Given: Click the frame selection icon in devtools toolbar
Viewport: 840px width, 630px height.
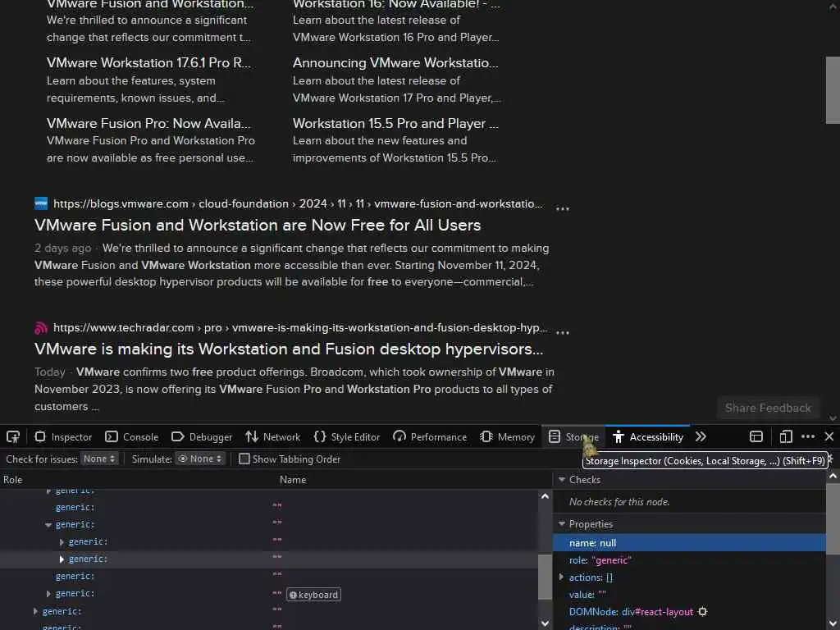Looking at the screenshot, I should tap(756, 436).
